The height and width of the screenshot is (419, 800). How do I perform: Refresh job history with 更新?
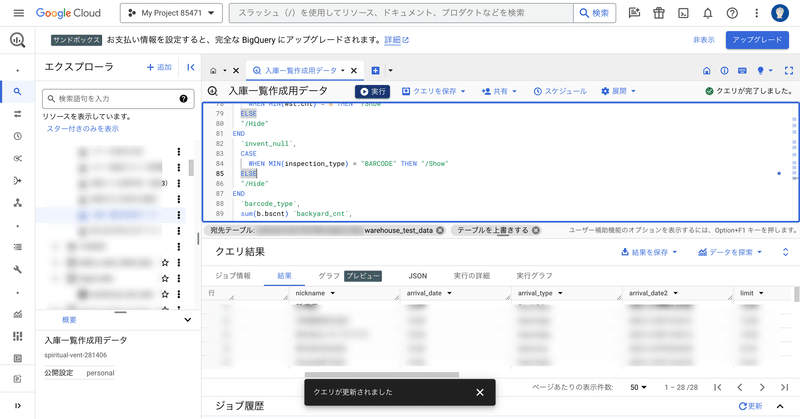750,406
